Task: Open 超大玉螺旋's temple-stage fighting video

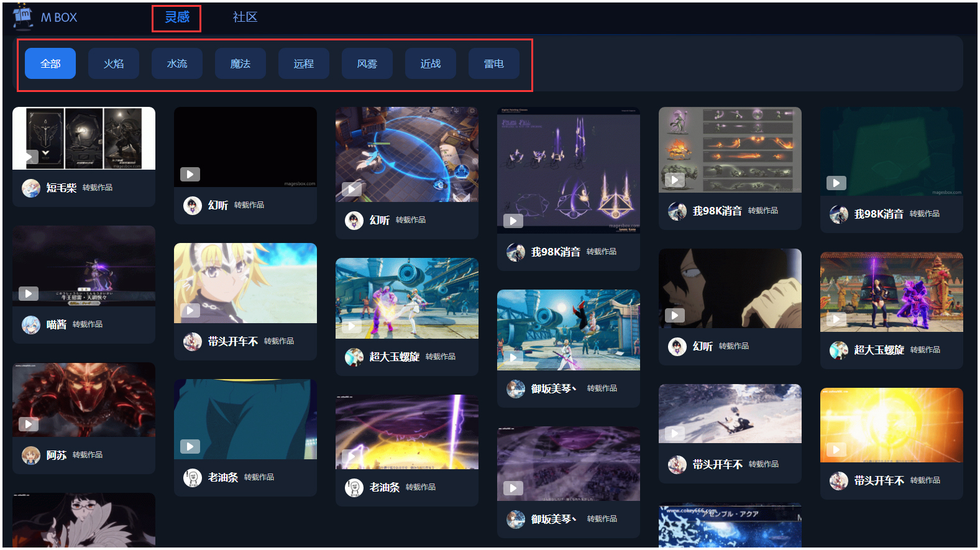Action: tap(892, 292)
